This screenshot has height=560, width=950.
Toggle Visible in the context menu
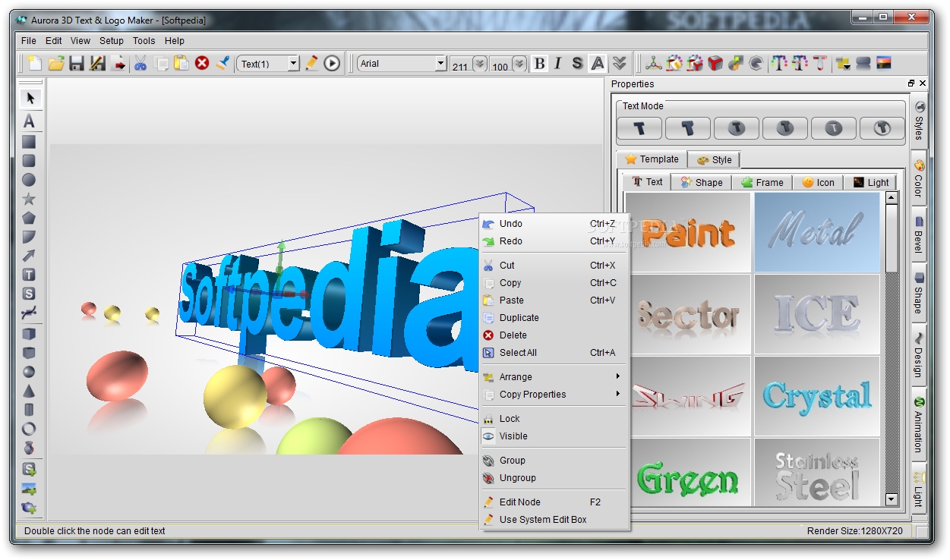click(x=554, y=436)
